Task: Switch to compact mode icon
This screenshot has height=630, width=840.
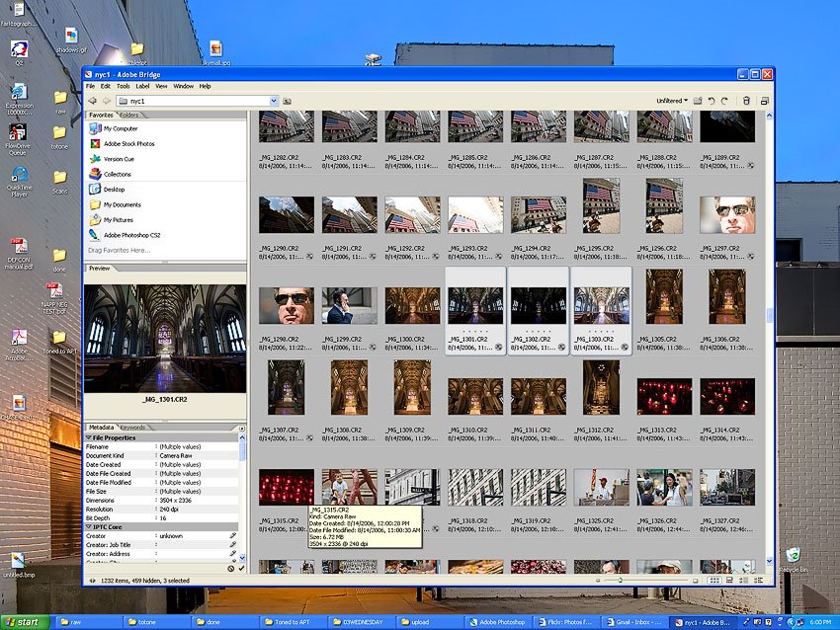Action: 763,101
